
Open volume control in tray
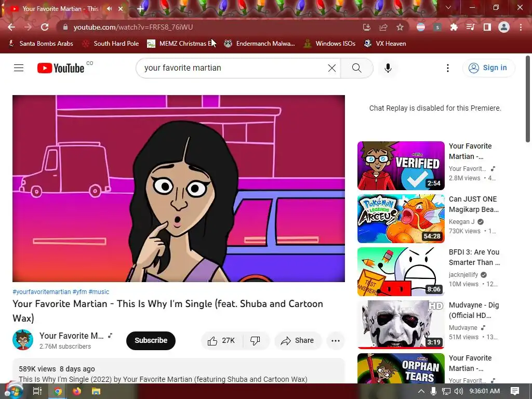pos(458,391)
